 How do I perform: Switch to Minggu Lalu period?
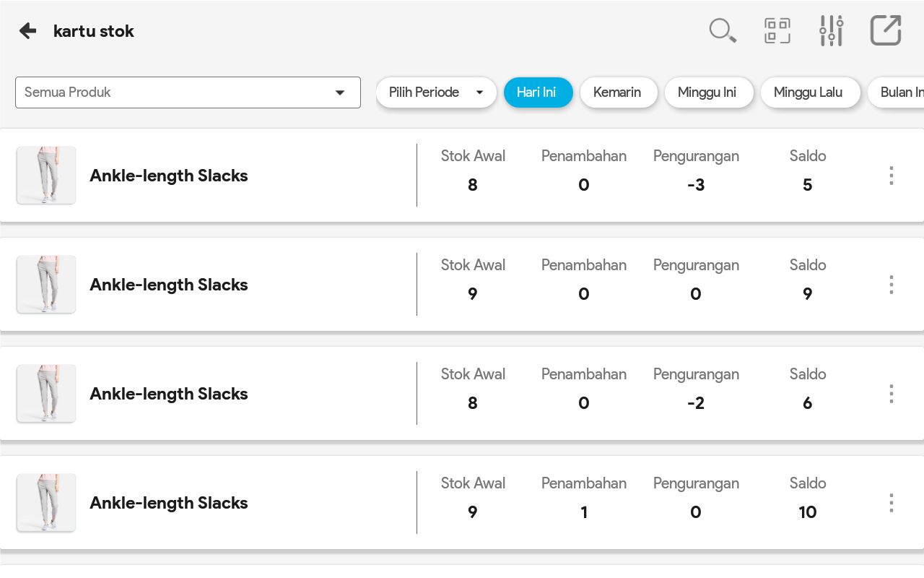pos(809,92)
